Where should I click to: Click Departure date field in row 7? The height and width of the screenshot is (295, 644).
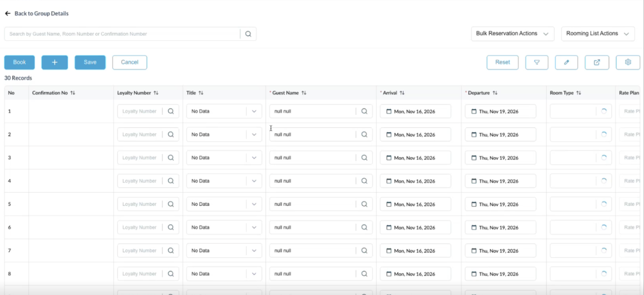click(500, 251)
